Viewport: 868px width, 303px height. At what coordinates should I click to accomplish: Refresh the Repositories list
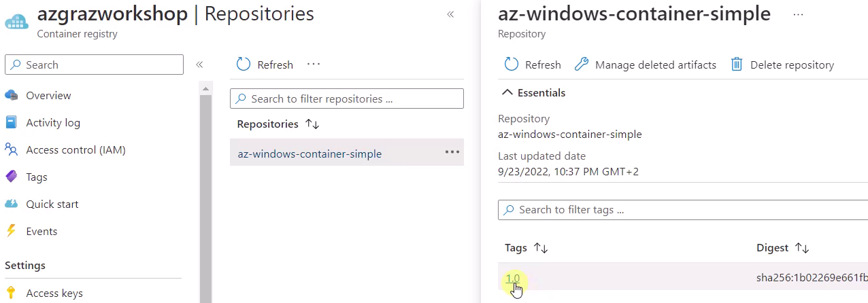pyautogui.click(x=265, y=65)
